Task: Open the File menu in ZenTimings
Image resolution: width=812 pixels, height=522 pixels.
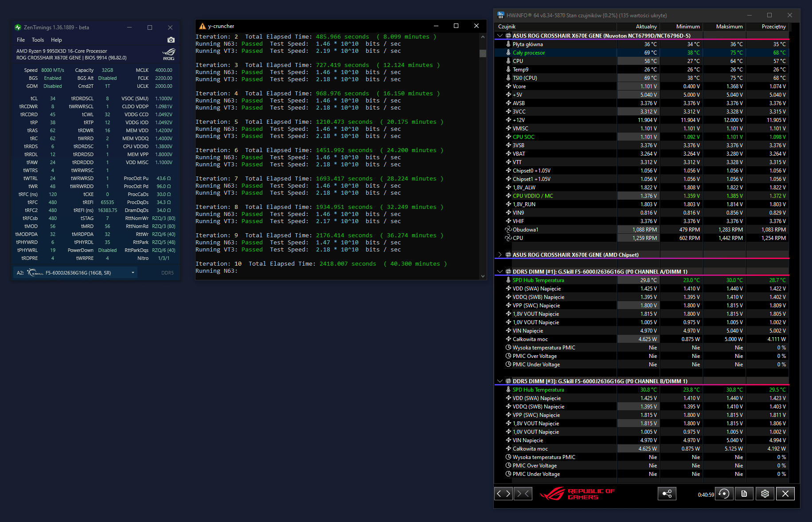Action: click(21, 40)
